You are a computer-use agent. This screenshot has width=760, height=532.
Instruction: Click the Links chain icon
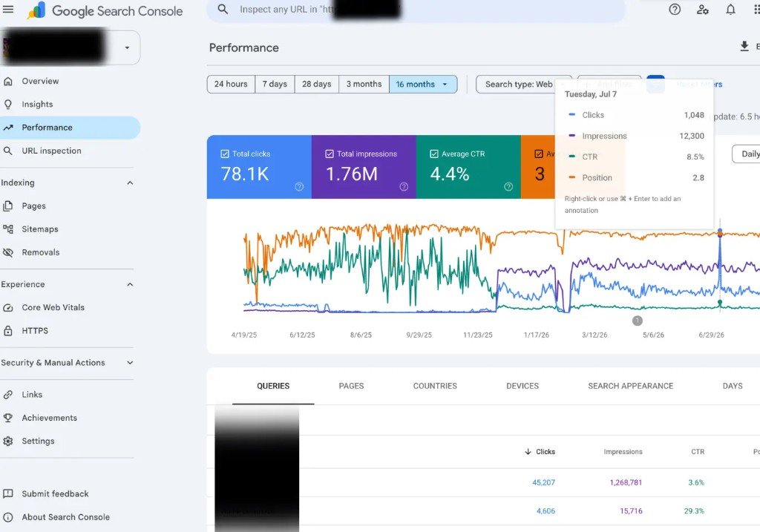point(8,395)
